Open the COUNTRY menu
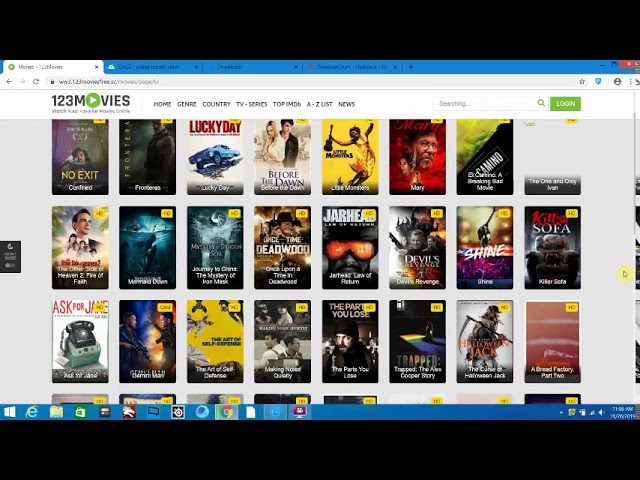Viewport: 640px width, 480px height. pyautogui.click(x=216, y=104)
